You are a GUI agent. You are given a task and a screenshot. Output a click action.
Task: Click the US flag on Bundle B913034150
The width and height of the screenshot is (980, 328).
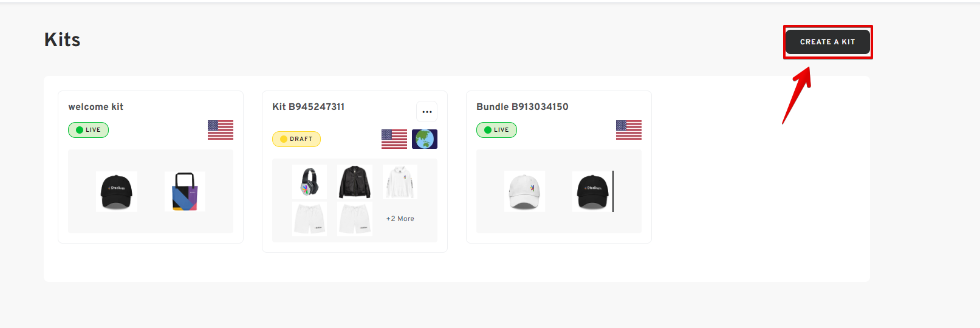(629, 130)
